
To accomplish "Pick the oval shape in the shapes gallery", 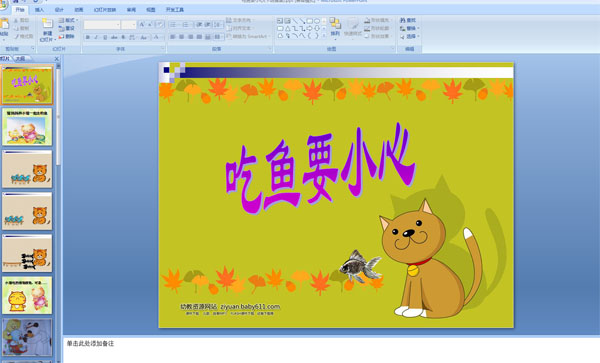I will 317,21.
